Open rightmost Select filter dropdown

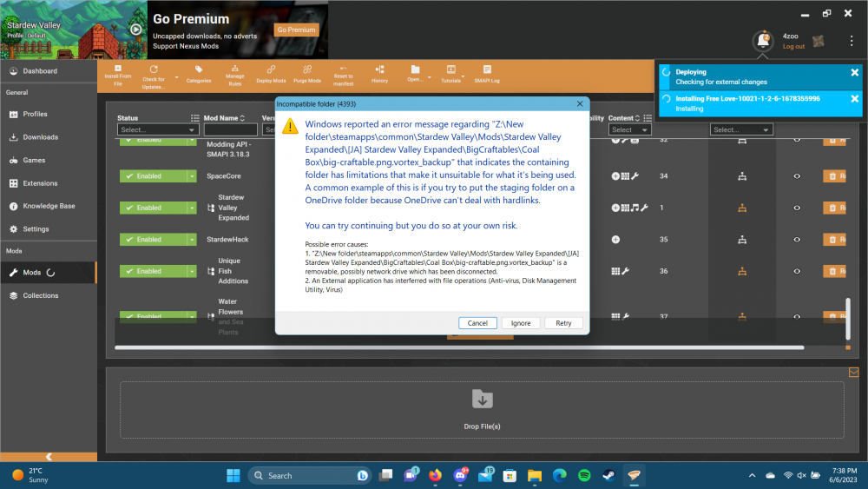[741, 129]
